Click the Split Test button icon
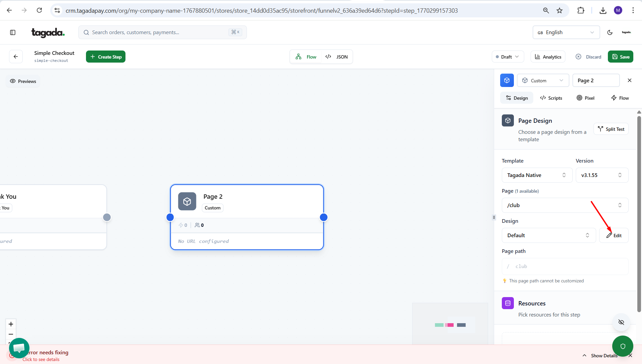 (x=601, y=129)
